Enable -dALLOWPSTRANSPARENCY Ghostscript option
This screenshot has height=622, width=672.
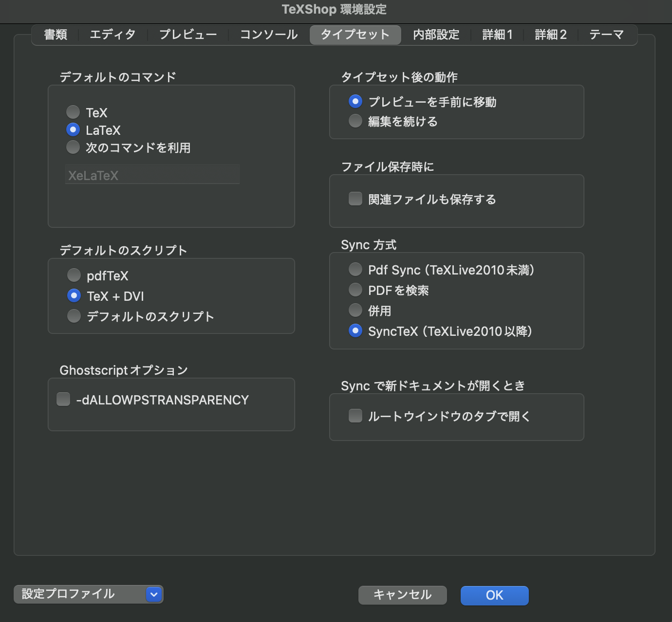pyautogui.click(x=63, y=400)
